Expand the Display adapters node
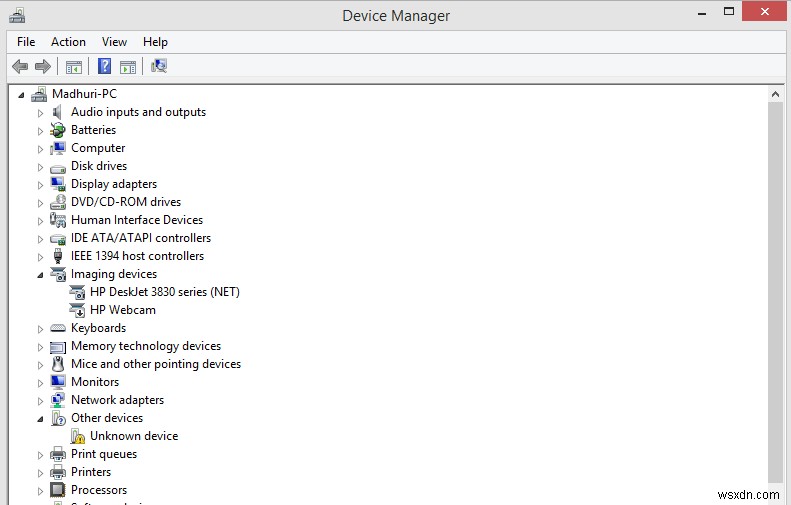The height and width of the screenshot is (505, 791). (x=41, y=185)
